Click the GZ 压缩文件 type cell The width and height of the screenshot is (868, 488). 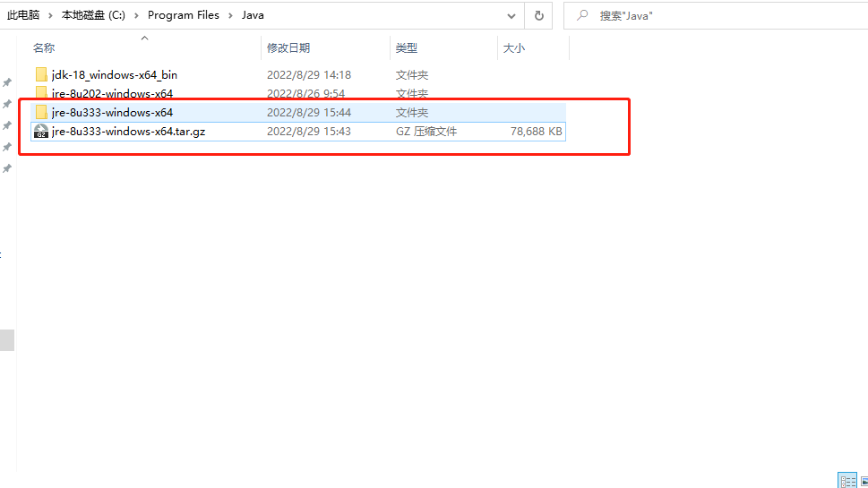point(426,131)
